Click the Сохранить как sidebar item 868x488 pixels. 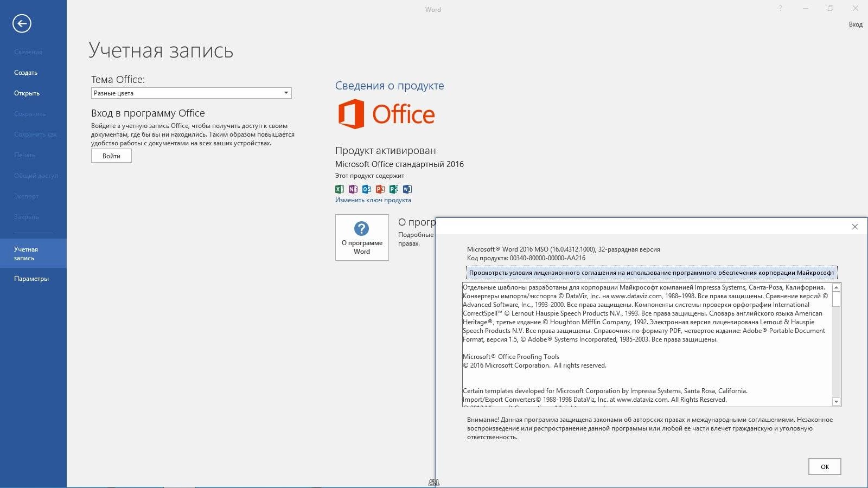pyautogui.click(x=35, y=134)
